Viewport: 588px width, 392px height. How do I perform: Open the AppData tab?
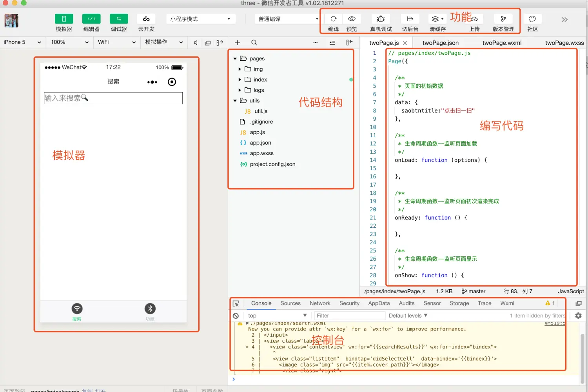coord(379,303)
